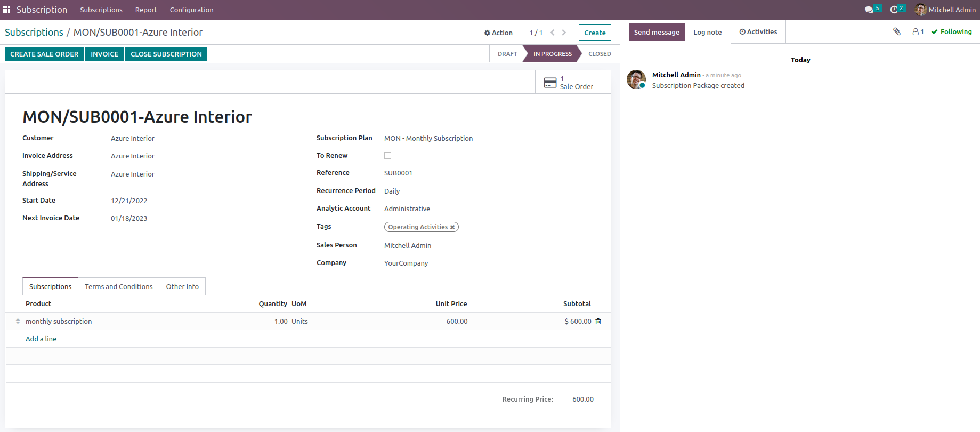The image size is (980, 432).
Task: Click Subscription Package created message
Action: coord(698,85)
